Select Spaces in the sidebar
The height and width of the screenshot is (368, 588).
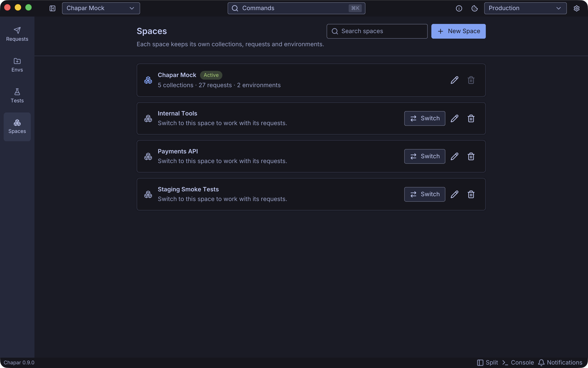[x=17, y=127]
